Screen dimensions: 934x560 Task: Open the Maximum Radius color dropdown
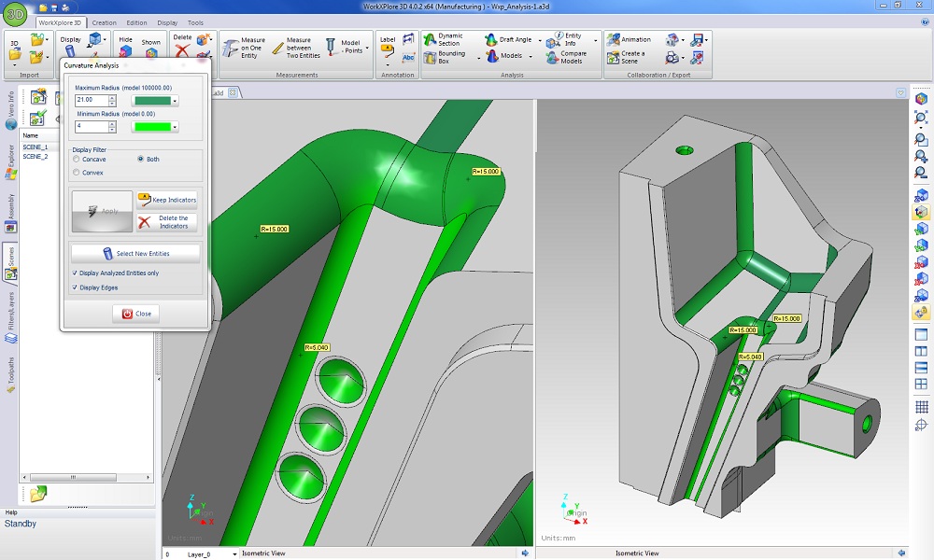click(x=175, y=101)
